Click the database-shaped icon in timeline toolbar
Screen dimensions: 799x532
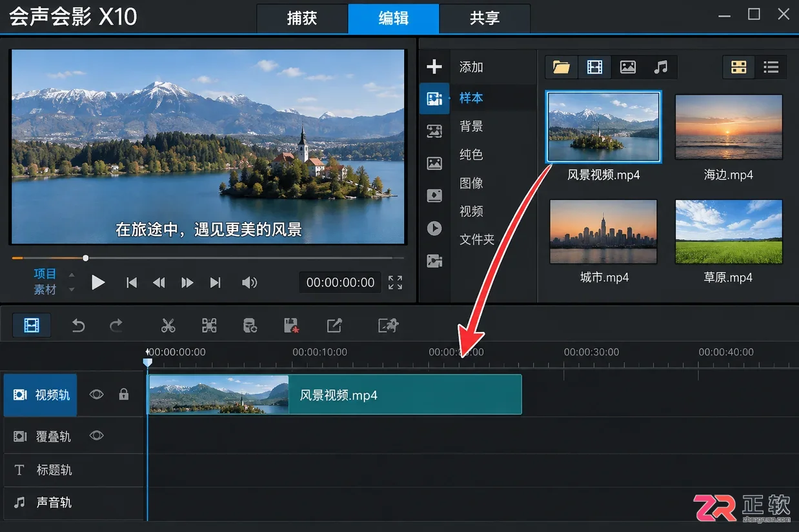[250, 326]
